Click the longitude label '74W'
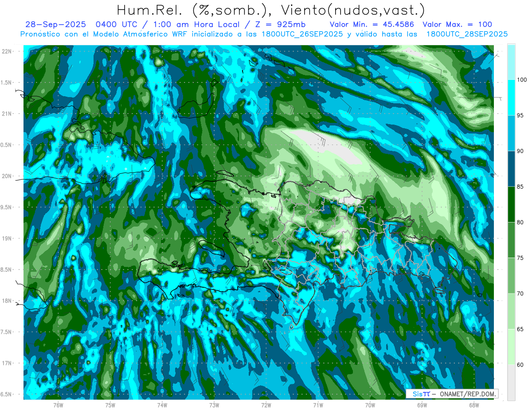 click(x=162, y=405)
